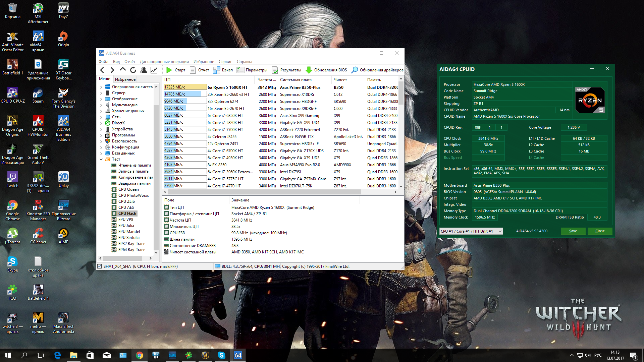The image size is (644, 362).
Task: Click Обновления драйверов magnifier icon
Action: [x=355, y=70]
